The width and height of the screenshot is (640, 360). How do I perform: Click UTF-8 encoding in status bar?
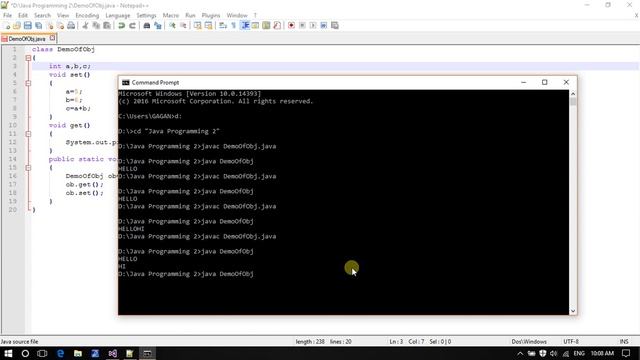pos(571,342)
